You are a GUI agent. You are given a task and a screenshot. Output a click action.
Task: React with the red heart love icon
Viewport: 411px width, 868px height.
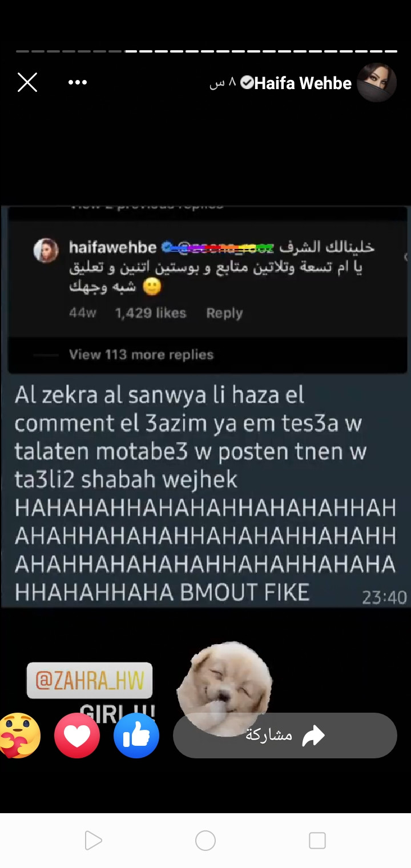[77, 736]
